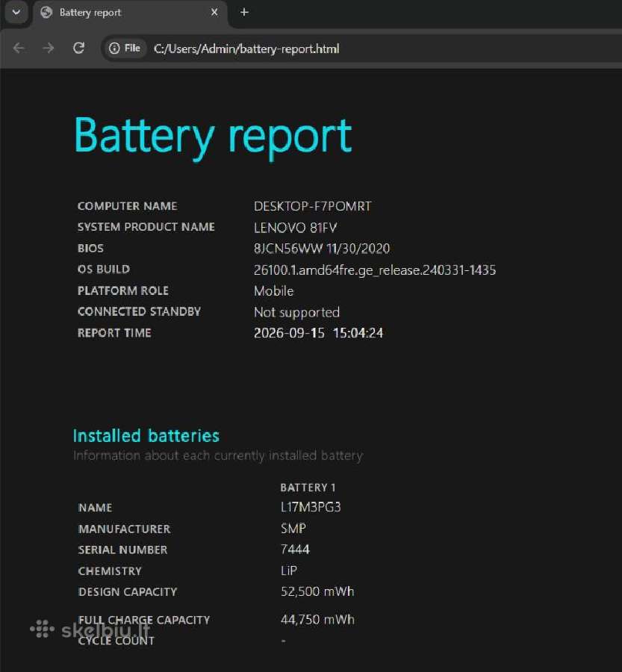The image size is (622, 672).
Task: Select manufacturer value SMP
Action: (x=293, y=529)
